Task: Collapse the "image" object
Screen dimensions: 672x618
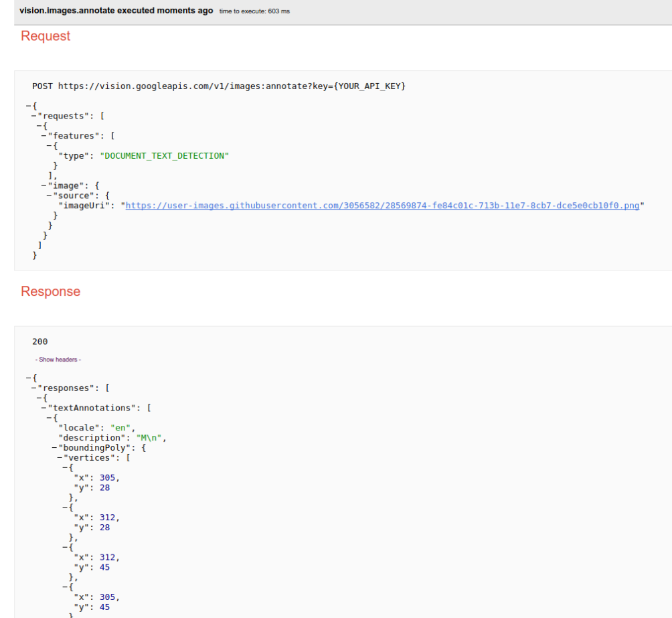Action: 44,185
